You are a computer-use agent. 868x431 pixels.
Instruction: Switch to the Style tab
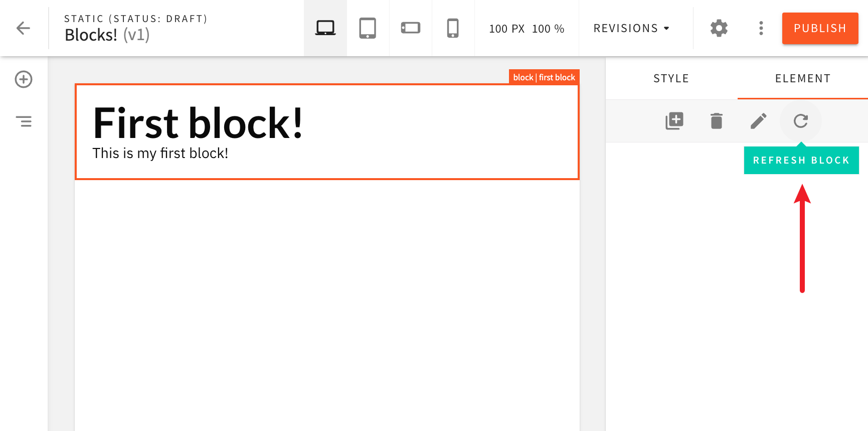[671, 79]
